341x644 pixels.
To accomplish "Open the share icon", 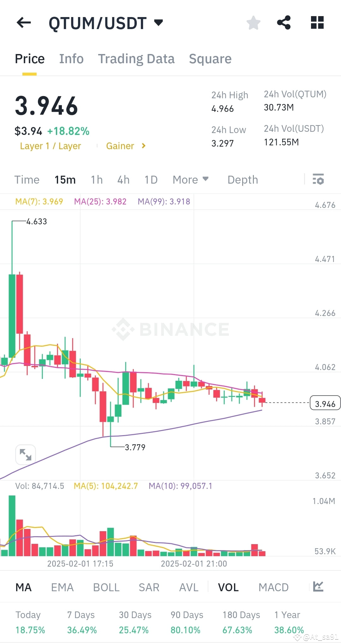I will pyautogui.click(x=283, y=22).
